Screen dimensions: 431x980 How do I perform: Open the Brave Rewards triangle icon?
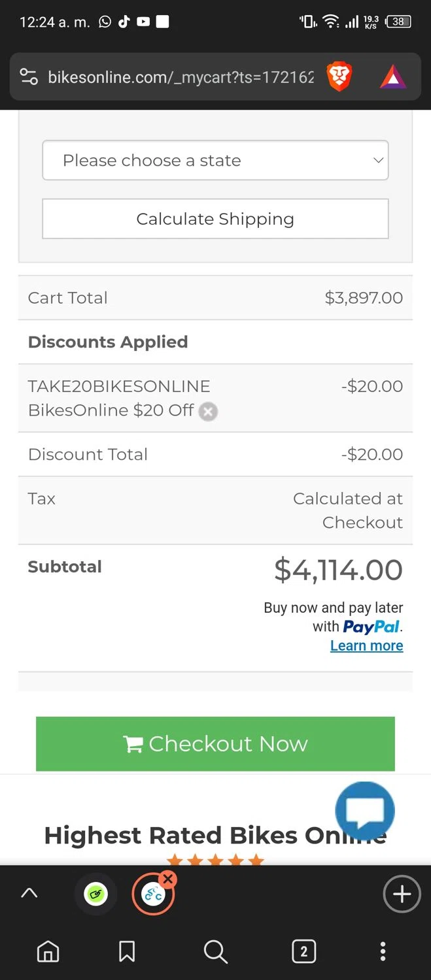point(393,77)
